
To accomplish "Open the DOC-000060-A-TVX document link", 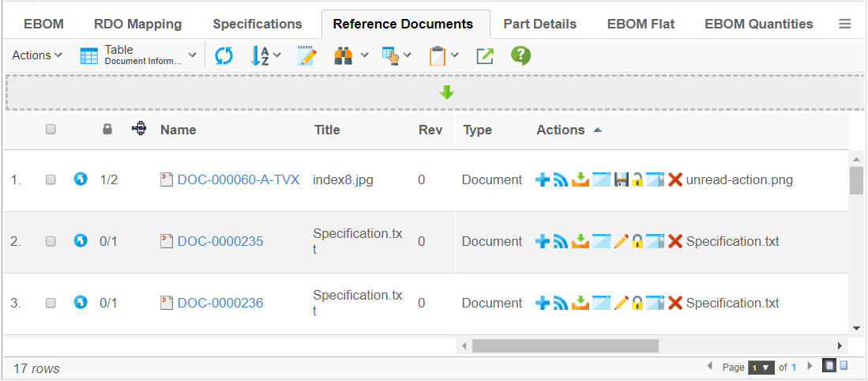I will click(x=238, y=179).
